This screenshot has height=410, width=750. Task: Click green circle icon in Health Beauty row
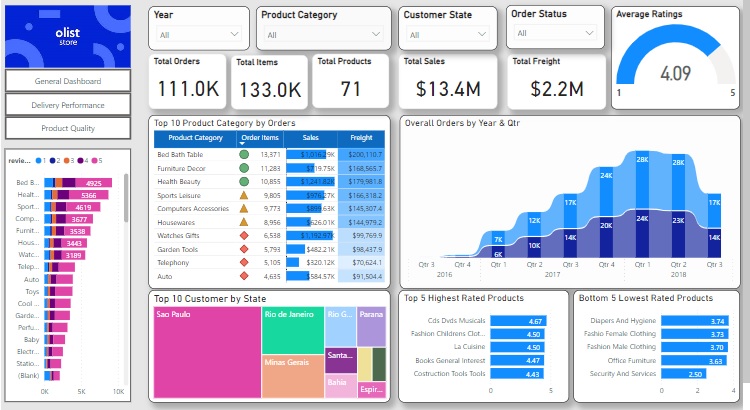244,182
